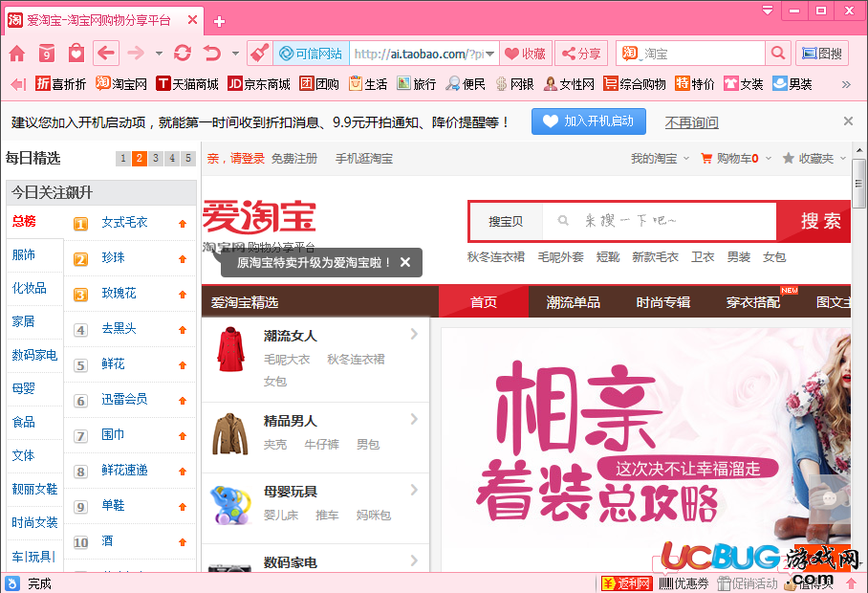The width and height of the screenshot is (868, 593).
Task: Open dropdown arrow next to undo icon
Action: point(235,54)
